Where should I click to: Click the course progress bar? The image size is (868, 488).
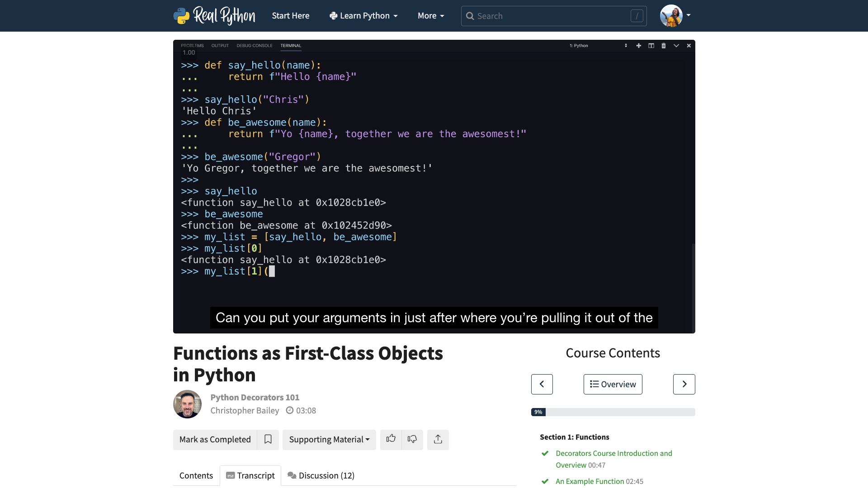coord(613,412)
